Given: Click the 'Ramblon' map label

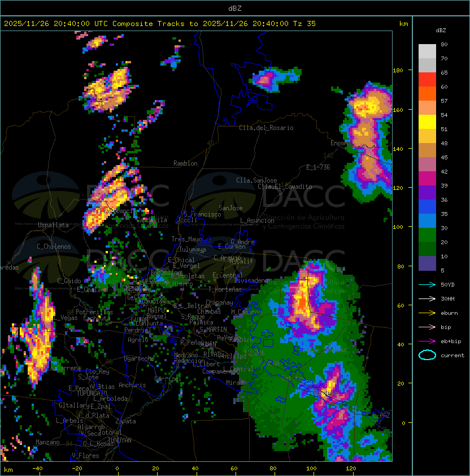Looking at the screenshot, I should click(185, 163).
